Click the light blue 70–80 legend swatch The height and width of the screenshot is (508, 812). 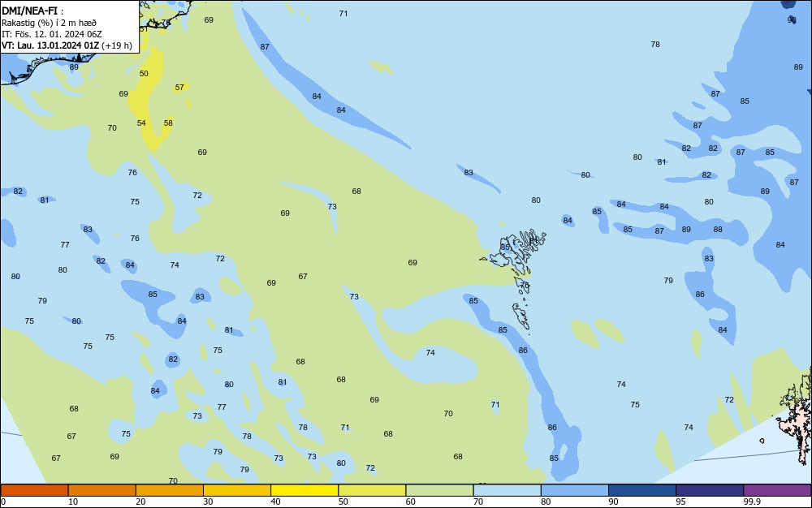pyautogui.click(x=507, y=490)
